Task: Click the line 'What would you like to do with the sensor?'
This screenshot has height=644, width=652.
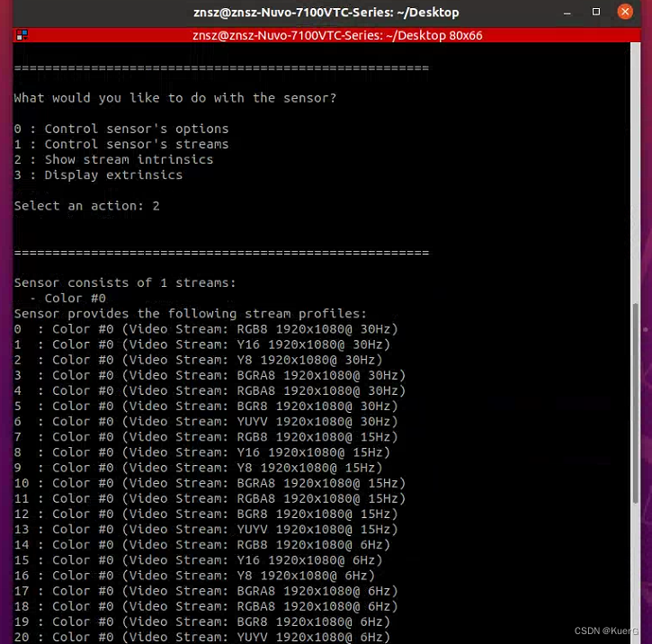Action: coord(175,98)
